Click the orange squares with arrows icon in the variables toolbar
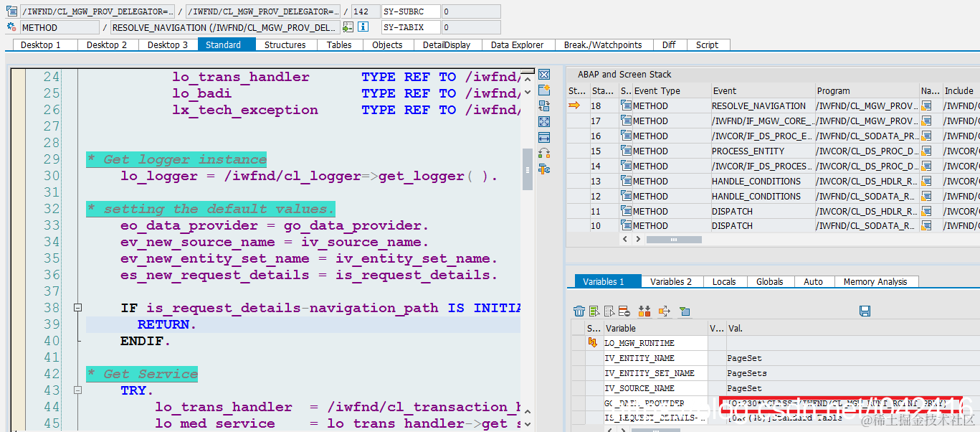Image resolution: width=980 pixels, height=432 pixels. 644,311
